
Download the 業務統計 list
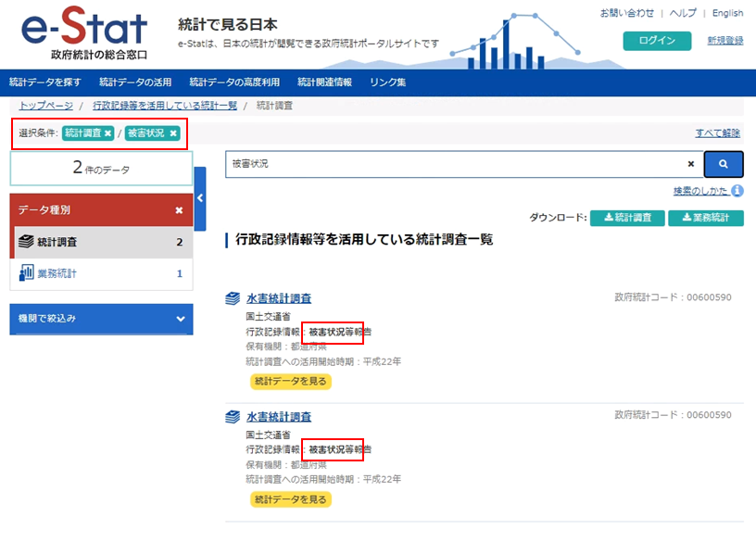tap(706, 218)
